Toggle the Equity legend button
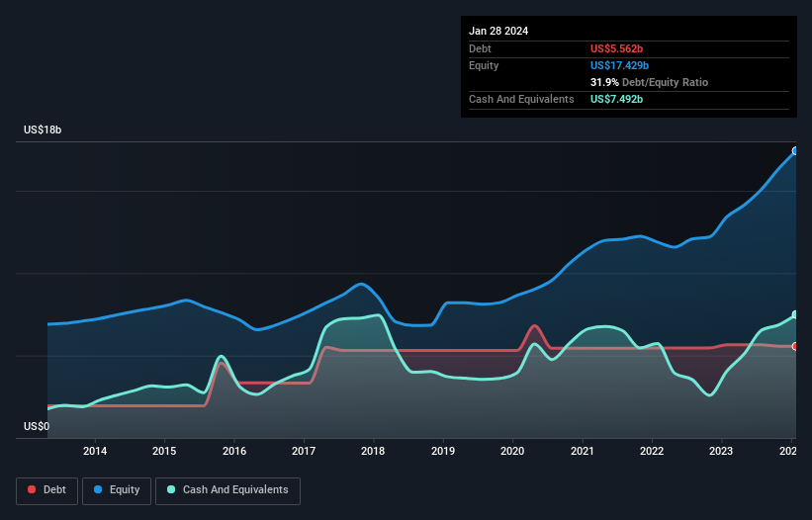The width and height of the screenshot is (812, 520). 117,490
